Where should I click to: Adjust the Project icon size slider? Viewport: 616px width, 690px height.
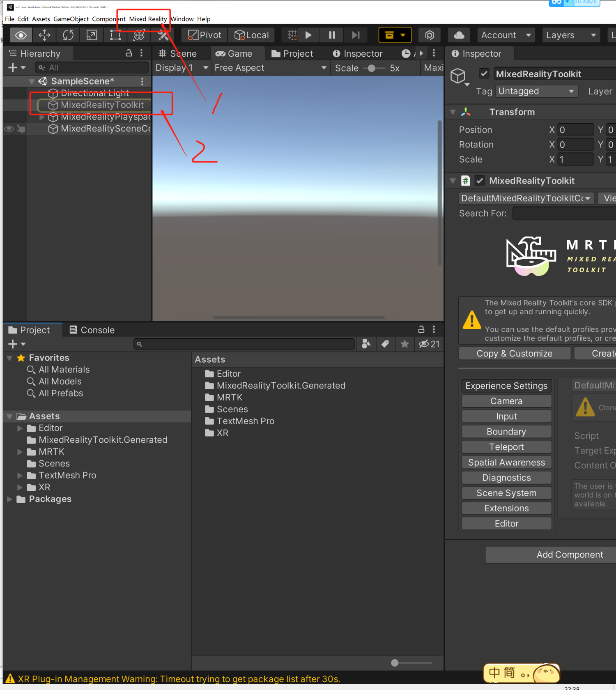pos(411,663)
